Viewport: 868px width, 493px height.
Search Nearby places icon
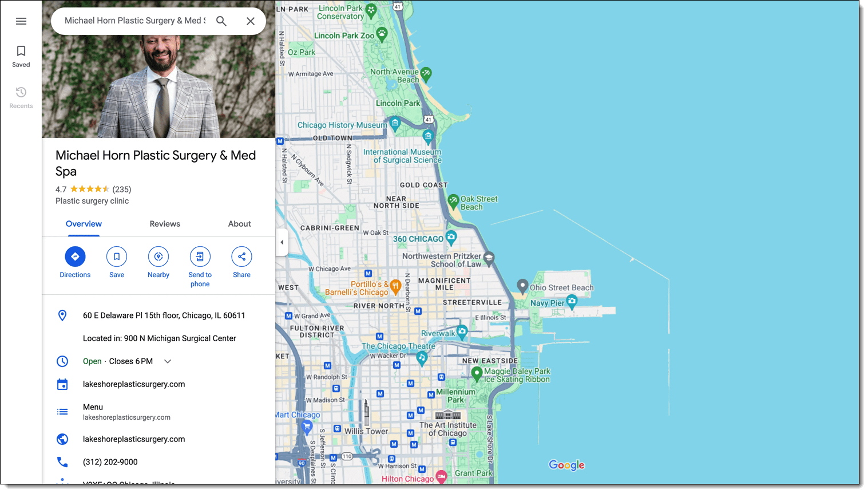(x=158, y=257)
